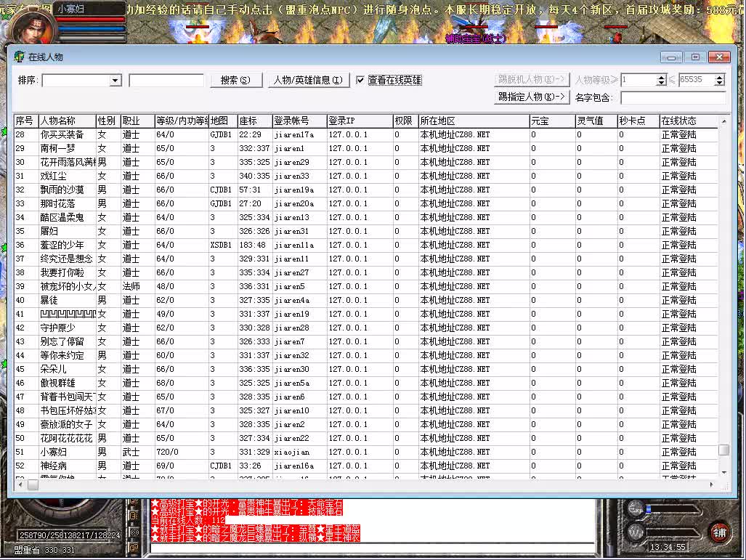Click the 在线人物 window title icon
The width and height of the screenshot is (746, 560).
point(19,57)
